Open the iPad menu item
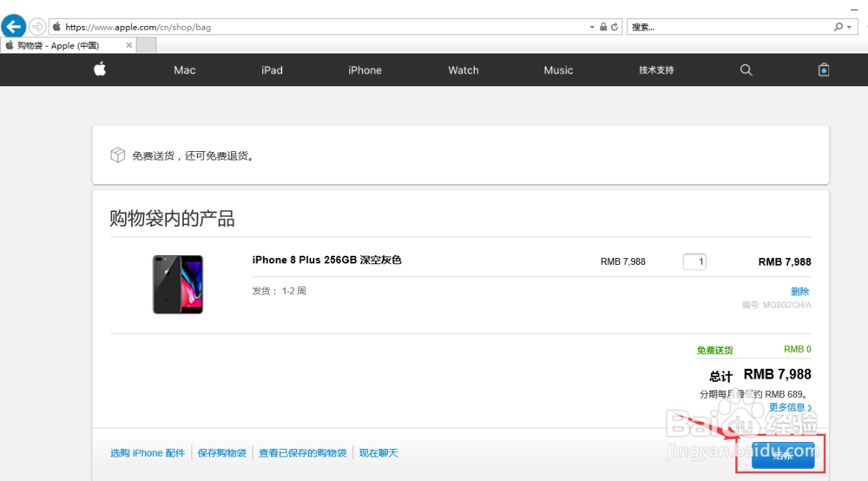This screenshot has height=481, width=868. coord(272,70)
